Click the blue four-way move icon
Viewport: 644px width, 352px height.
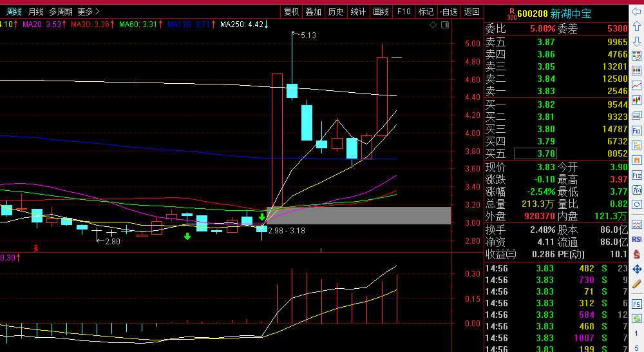point(636,269)
